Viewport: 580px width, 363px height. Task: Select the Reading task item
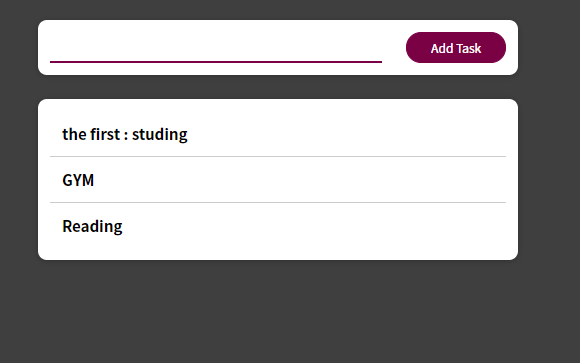[278, 226]
